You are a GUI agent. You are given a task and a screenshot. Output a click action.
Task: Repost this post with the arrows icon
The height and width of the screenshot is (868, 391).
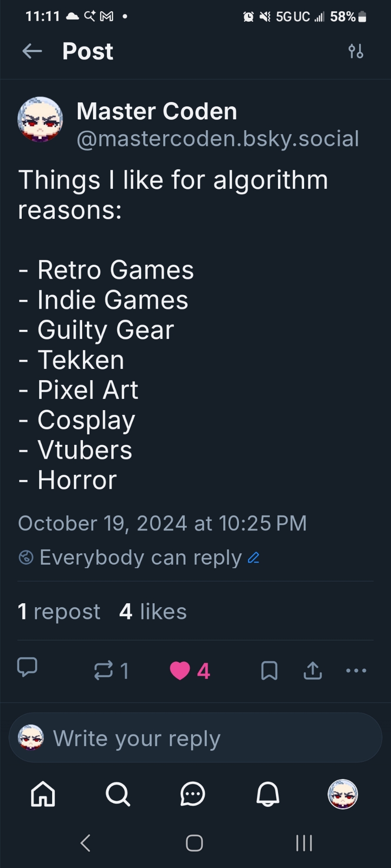(103, 671)
